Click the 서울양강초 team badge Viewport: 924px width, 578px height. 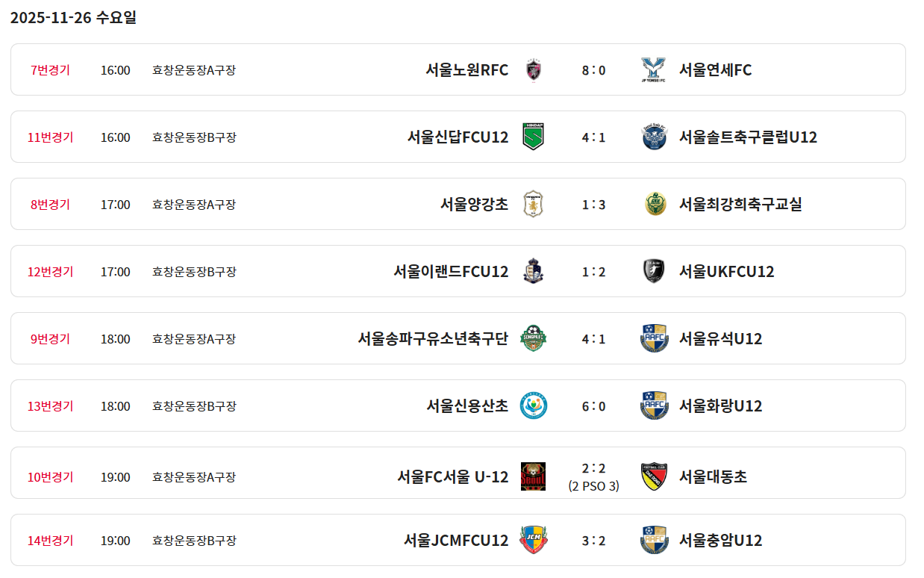pos(533,205)
